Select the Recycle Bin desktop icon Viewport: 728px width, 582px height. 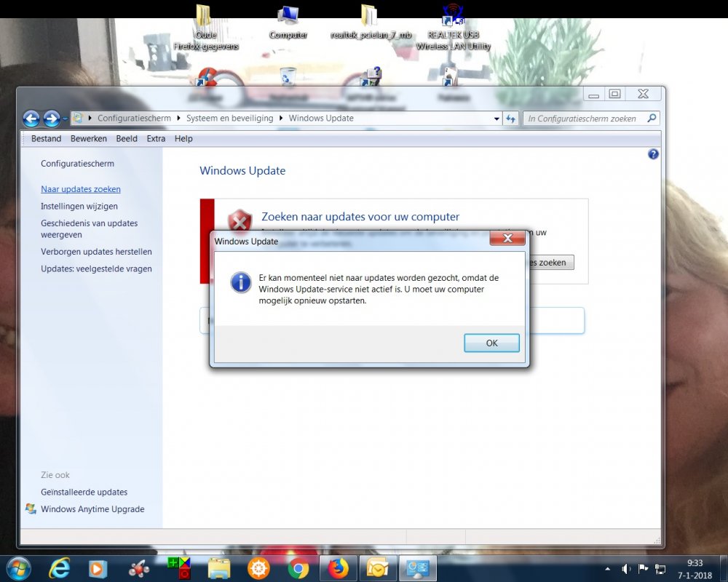pyautogui.click(x=288, y=77)
